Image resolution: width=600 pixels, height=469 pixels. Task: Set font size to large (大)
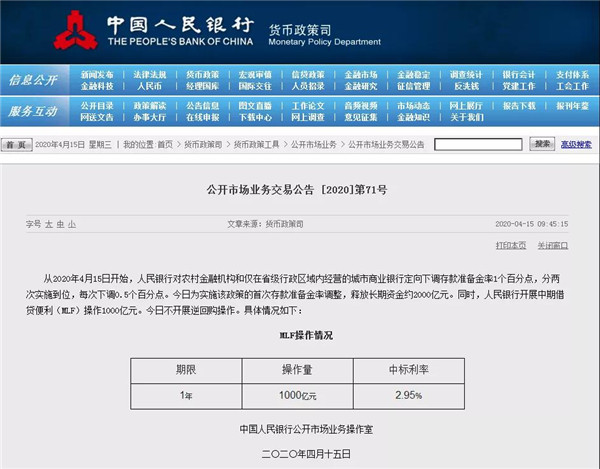point(48,224)
